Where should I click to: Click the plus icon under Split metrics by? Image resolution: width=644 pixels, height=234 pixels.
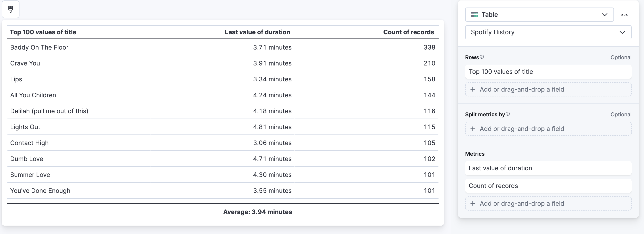tap(473, 129)
